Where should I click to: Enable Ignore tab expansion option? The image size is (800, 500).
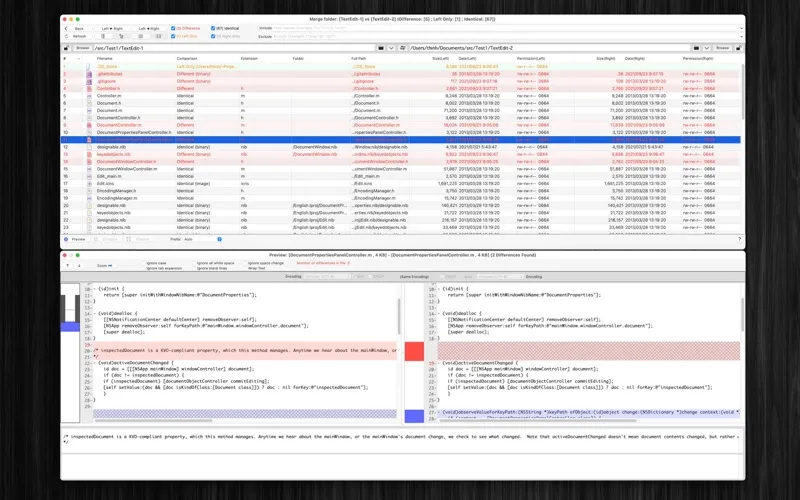[x=164, y=268]
